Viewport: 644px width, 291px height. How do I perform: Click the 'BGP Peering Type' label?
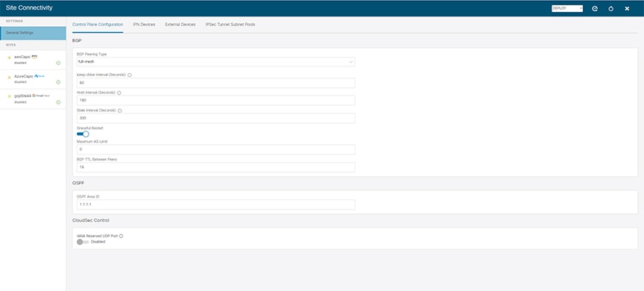(x=92, y=54)
